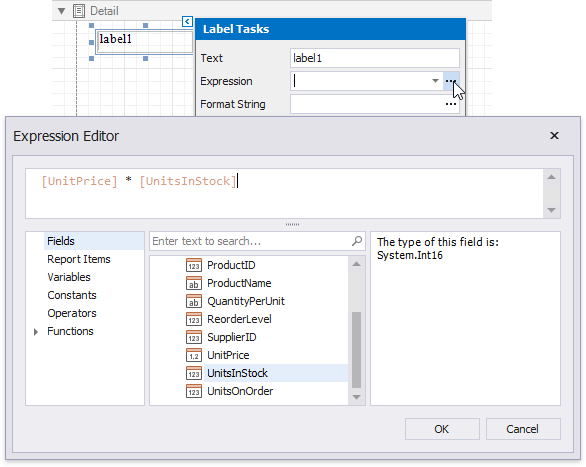Image resolution: width=586 pixels, height=467 pixels.
Task: Click the Label Tasks title bar
Action: tap(331, 29)
